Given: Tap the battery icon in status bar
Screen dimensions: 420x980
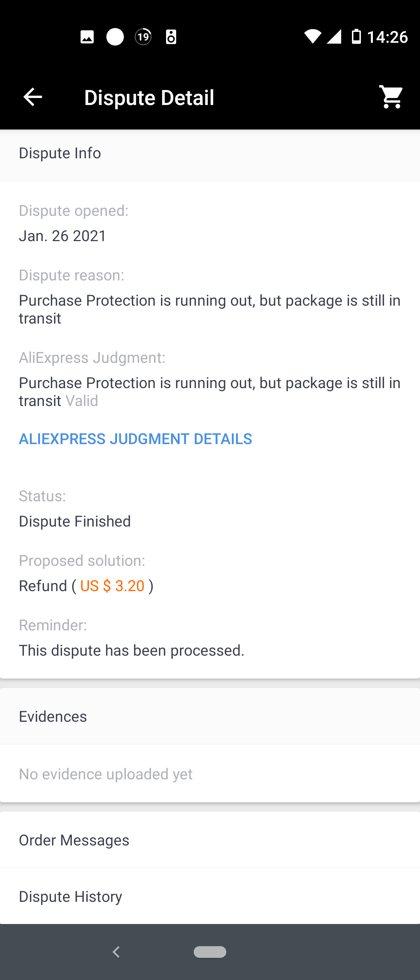Looking at the screenshot, I should point(356,37).
